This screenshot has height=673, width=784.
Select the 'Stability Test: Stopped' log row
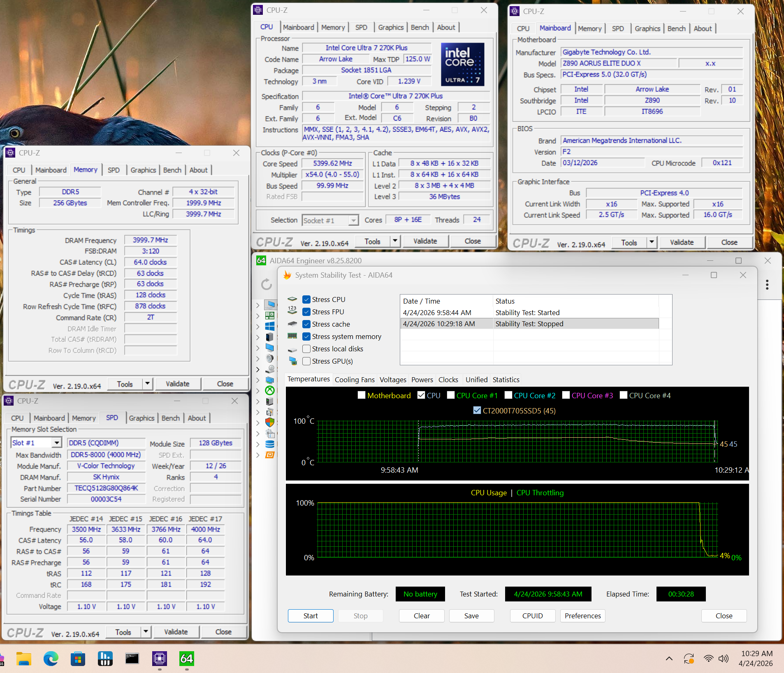click(x=530, y=324)
